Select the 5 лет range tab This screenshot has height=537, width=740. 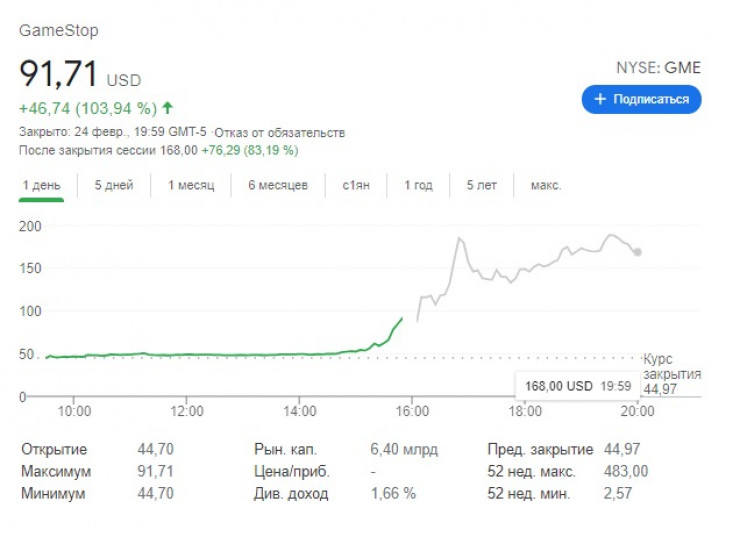(483, 185)
